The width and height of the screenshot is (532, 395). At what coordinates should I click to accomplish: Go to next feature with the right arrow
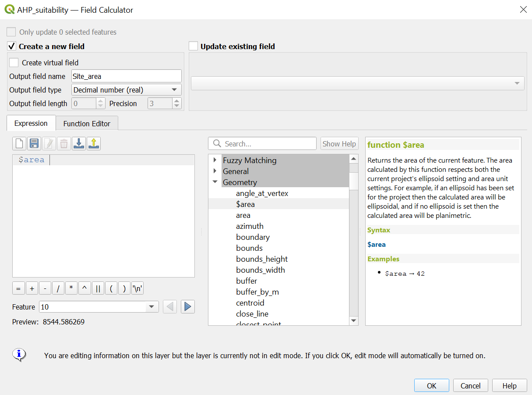[187, 307]
